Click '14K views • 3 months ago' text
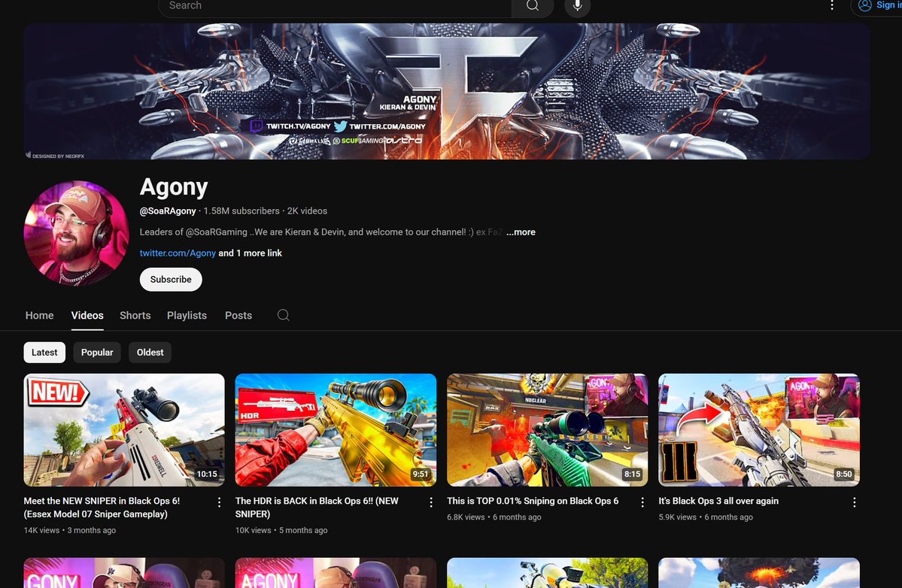Screen dimensions: 902x588 pos(70,531)
